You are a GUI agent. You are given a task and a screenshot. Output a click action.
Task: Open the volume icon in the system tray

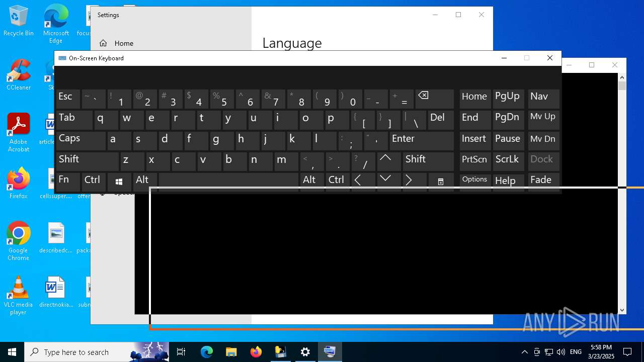[561, 352]
